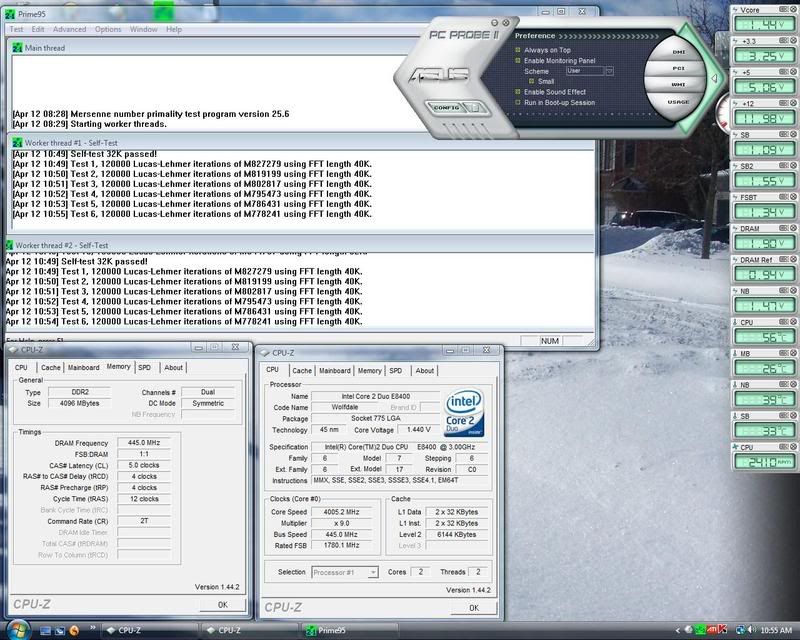Viewport: 800px width, 640px height.
Task: Click the ASUS logo in PC Probe II
Action: (x=439, y=76)
